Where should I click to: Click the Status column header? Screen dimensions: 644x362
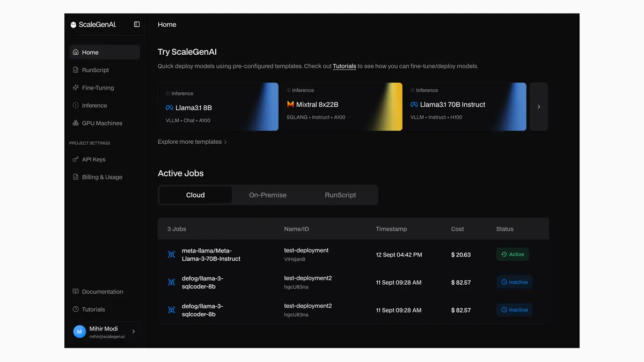point(504,229)
